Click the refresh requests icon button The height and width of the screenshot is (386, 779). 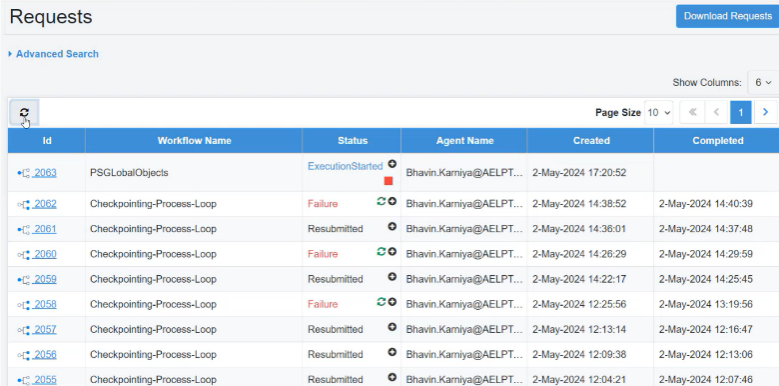click(24, 113)
